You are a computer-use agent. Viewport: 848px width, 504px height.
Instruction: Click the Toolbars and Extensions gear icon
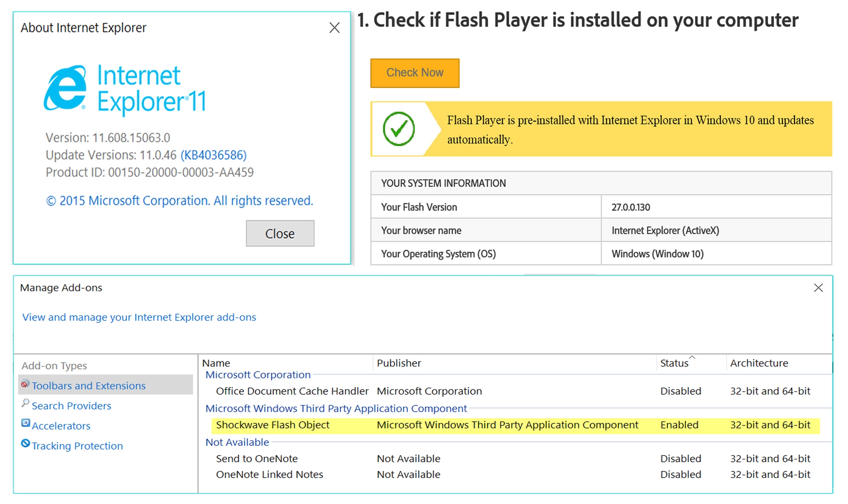[x=25, y=384]
